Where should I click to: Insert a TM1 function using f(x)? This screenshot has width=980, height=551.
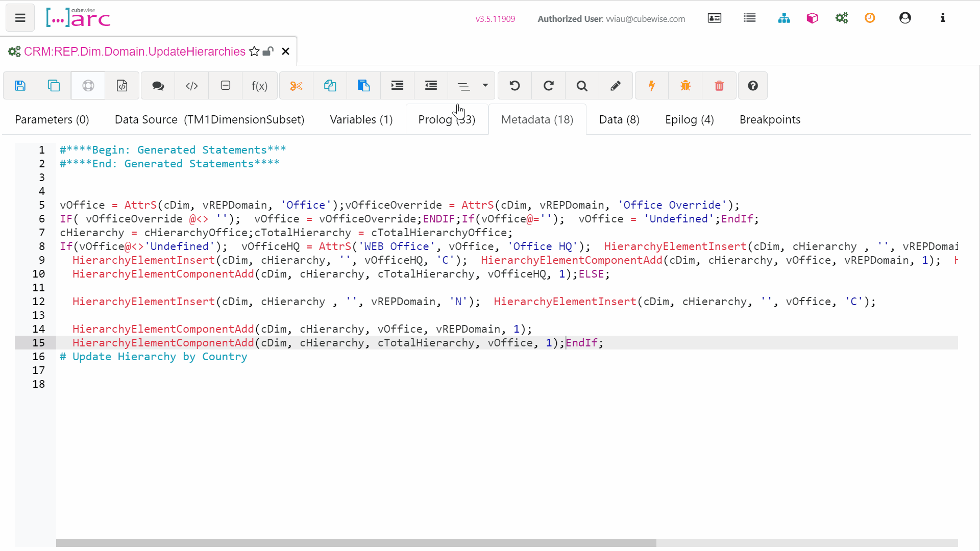click(259, 85)
